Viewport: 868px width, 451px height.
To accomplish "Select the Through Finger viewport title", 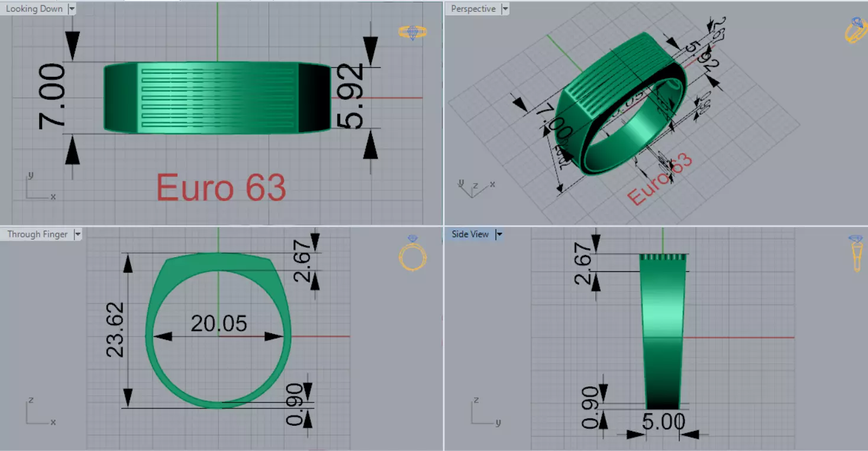I will coord(37,235).
